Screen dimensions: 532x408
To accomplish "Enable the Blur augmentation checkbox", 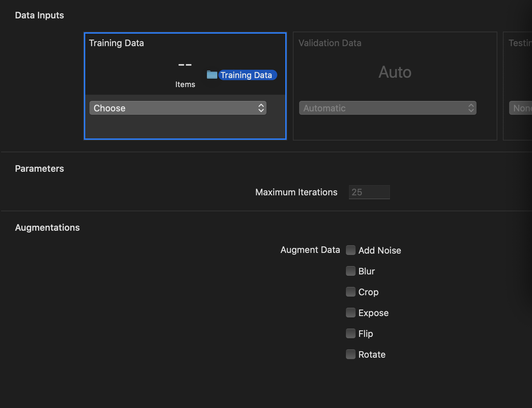I will coord(351,271).
